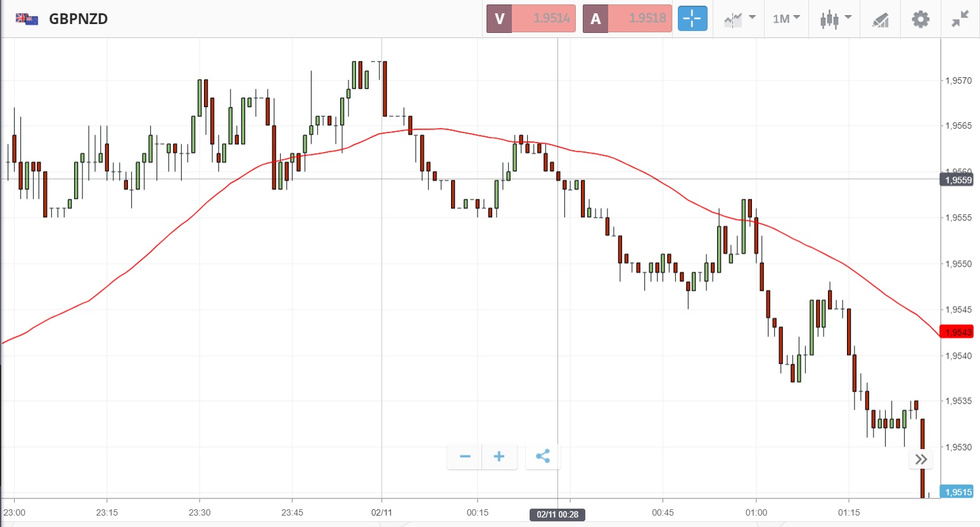Zoom in the chart with plus
This screenshot has height=527, width=980.
click(499, 456)
